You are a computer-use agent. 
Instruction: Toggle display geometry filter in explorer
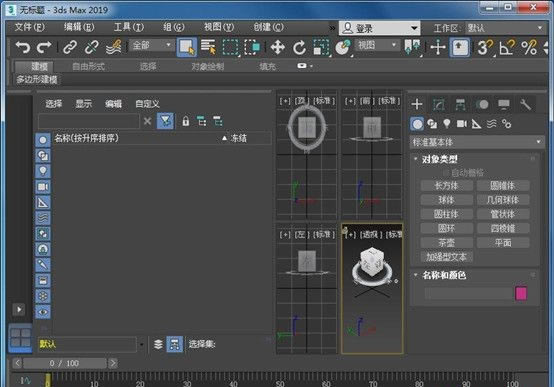(x=43, y=140)
